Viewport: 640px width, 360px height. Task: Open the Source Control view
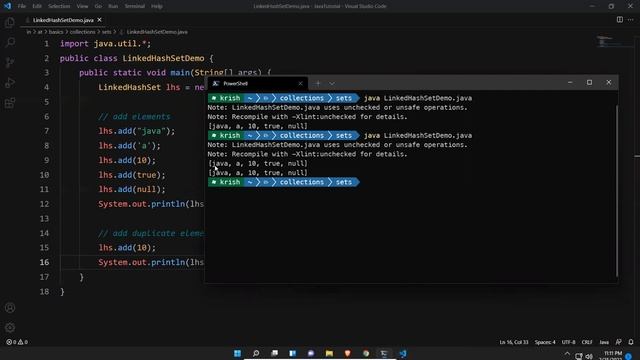[x=10, y=62]
